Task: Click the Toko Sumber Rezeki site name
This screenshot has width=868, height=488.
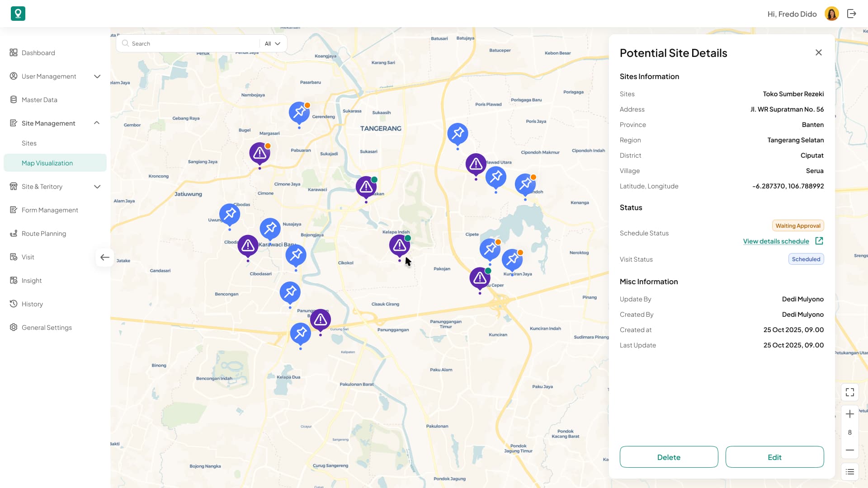Action: pos(793,94)
